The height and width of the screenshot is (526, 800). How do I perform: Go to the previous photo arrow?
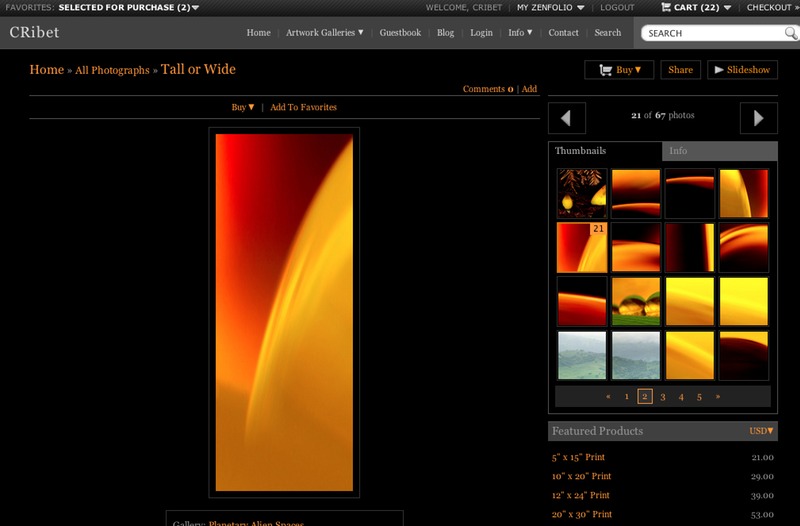point(566,118)
